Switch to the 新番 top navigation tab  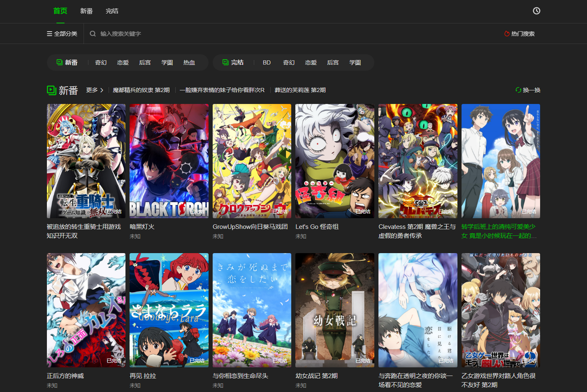(86, 11)
